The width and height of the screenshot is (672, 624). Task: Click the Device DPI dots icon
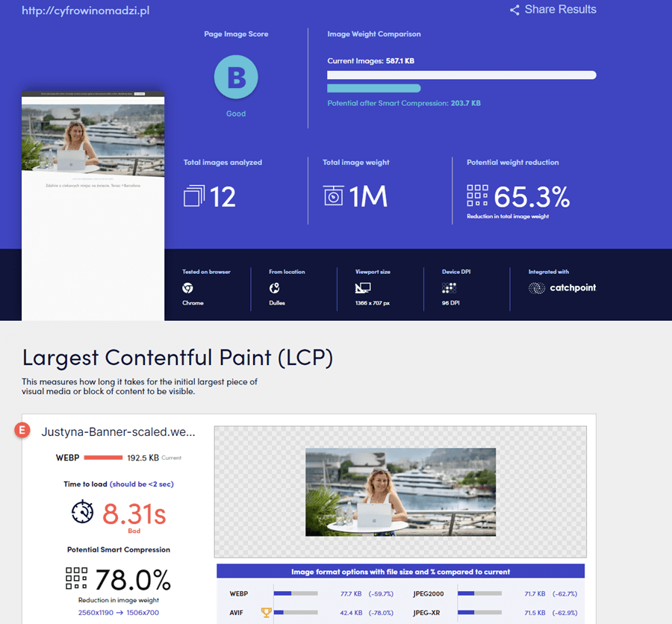(x=449, y=288)
